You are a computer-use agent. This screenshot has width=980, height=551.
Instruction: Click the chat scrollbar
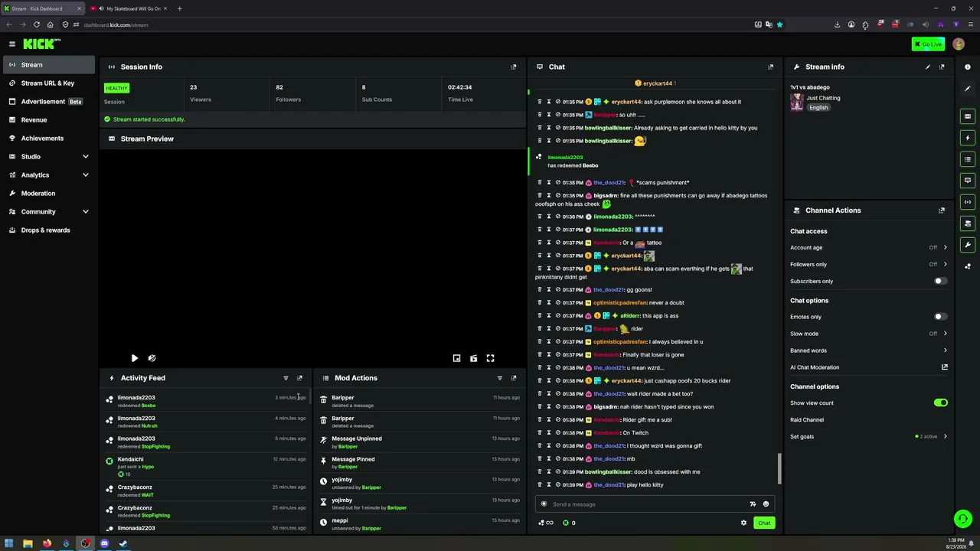[x=779, y=468]
